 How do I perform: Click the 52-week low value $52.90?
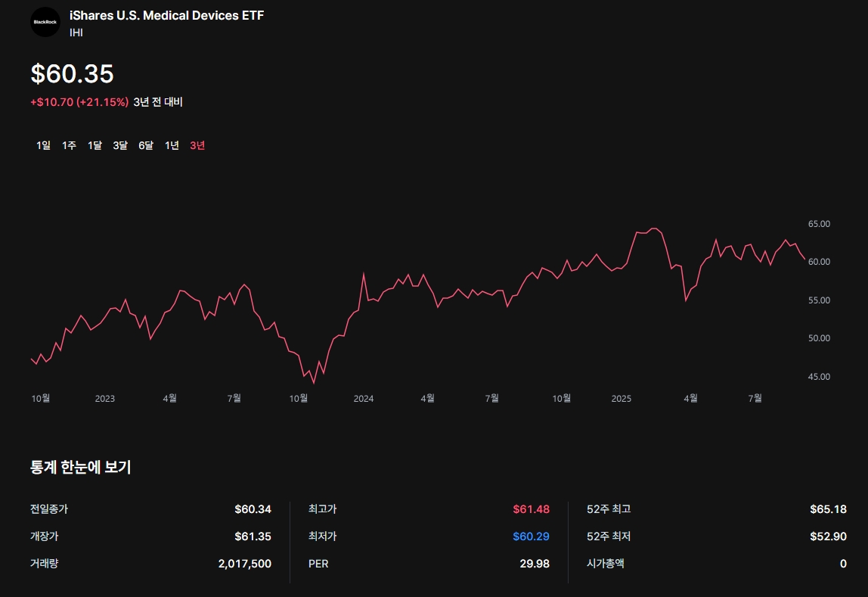coord(828,536)
